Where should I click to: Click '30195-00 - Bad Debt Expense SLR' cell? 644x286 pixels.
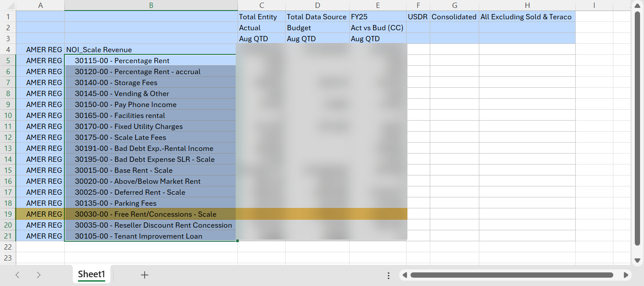[151, 159]
